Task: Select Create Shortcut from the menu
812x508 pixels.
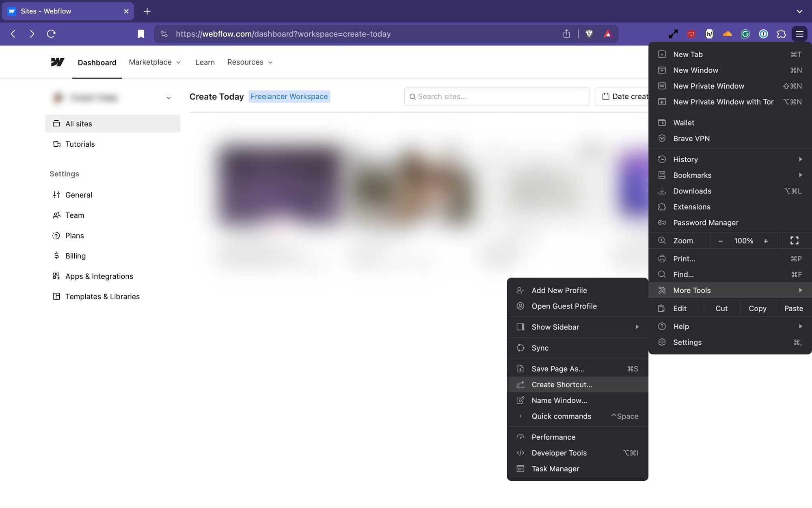Action: (561, 384)
